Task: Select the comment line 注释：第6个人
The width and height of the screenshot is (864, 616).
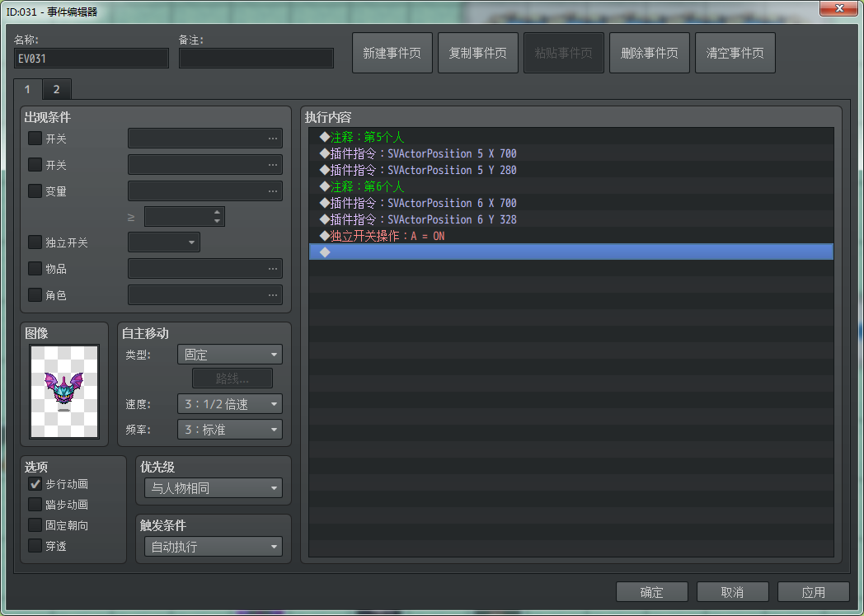Action: [x=571, y=186]
